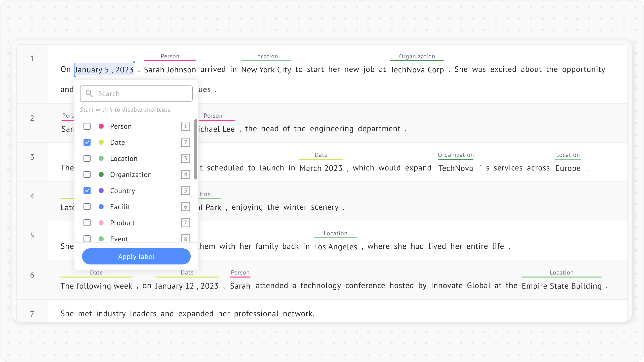Click the shortcut key 6 badge
The width and height of the screenshot is (644, 362).
coord(185,207)
